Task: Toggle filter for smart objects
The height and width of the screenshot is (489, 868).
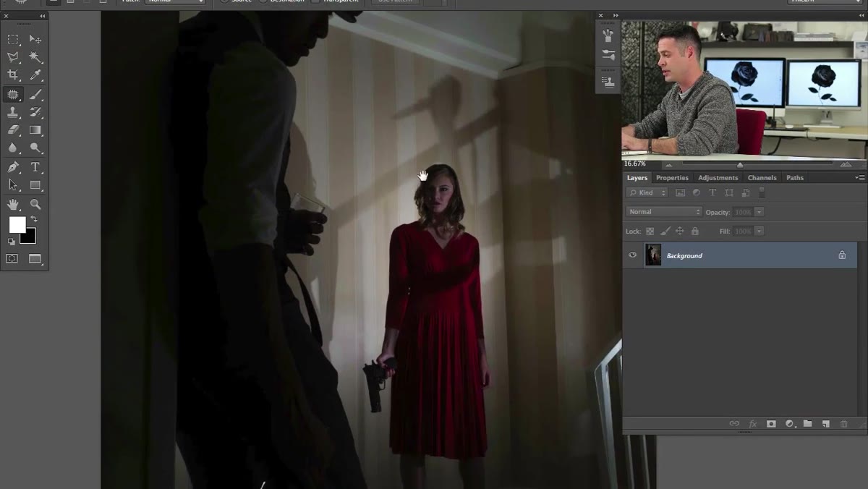Action: (745, 192)
